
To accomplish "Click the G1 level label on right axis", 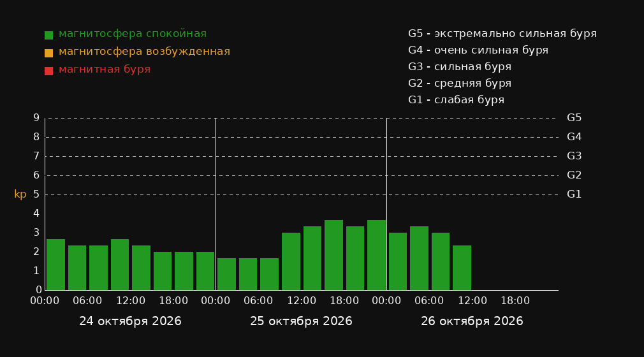I will tap(574, 194).
